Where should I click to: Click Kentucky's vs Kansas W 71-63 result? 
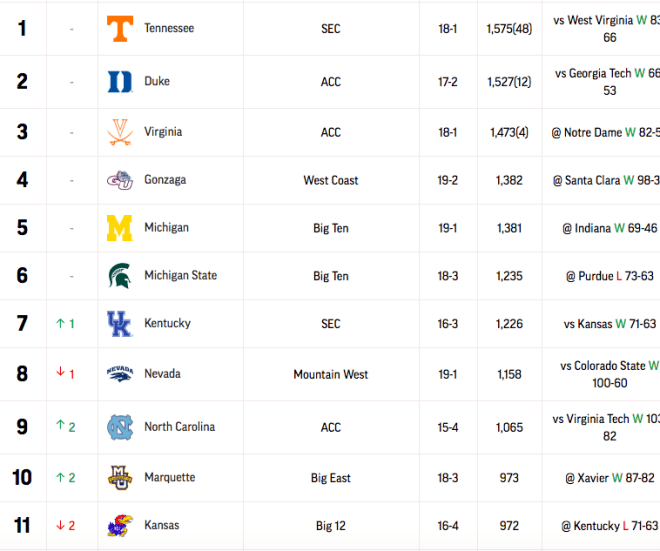(x=609, y=324)
